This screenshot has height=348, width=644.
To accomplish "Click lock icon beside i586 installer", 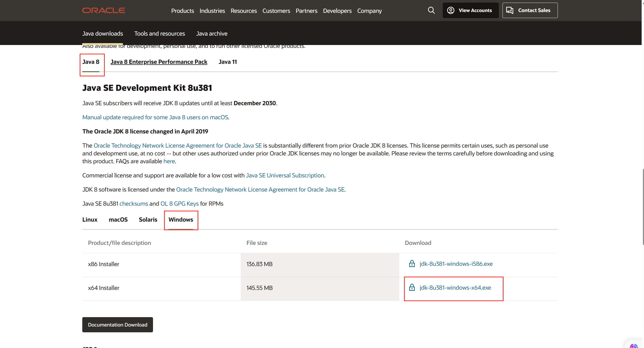I will (412, 264).
